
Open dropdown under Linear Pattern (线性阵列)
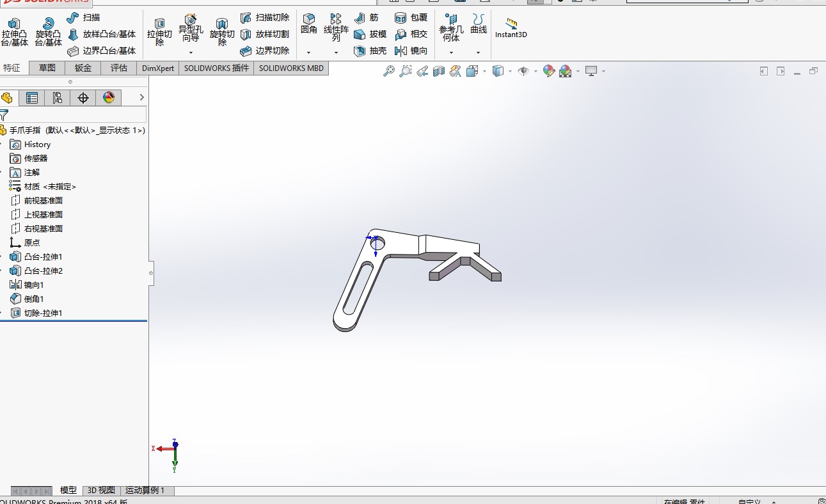336,52
